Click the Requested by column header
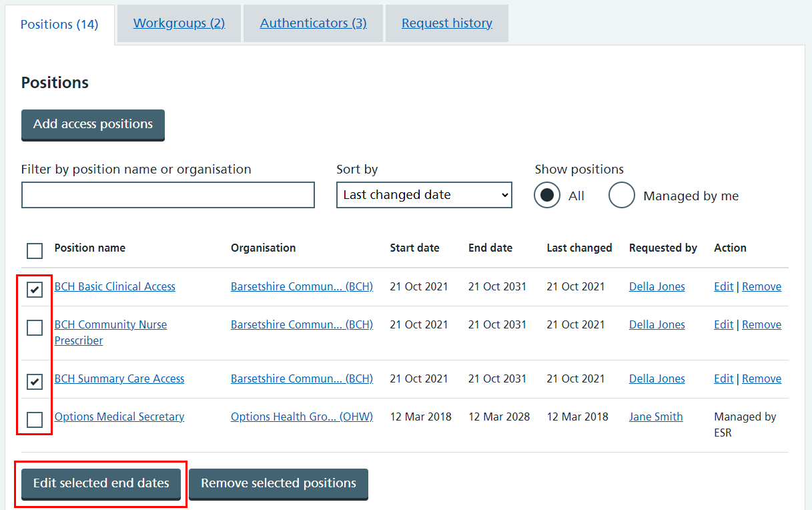This screenshot has width=812, height=510. [663, 248]
